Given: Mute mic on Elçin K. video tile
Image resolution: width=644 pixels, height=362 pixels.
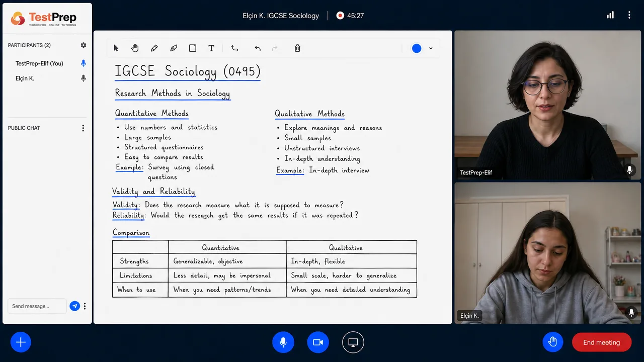Looking at the screenshot, I should 631,313.
